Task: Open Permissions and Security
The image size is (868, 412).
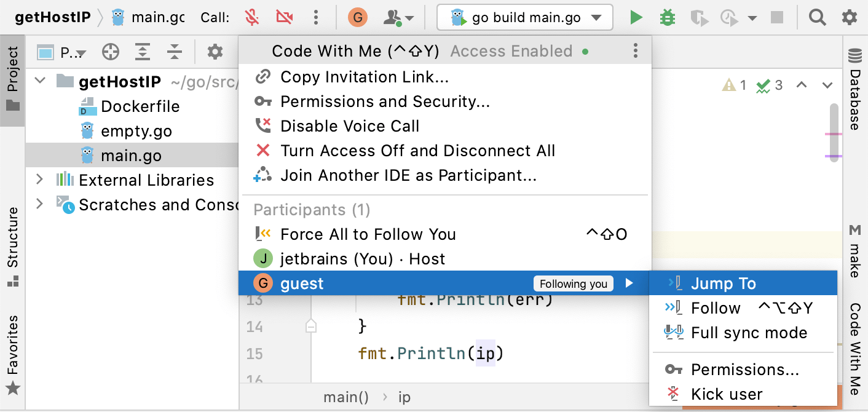Action: click(x=444, y=101)
